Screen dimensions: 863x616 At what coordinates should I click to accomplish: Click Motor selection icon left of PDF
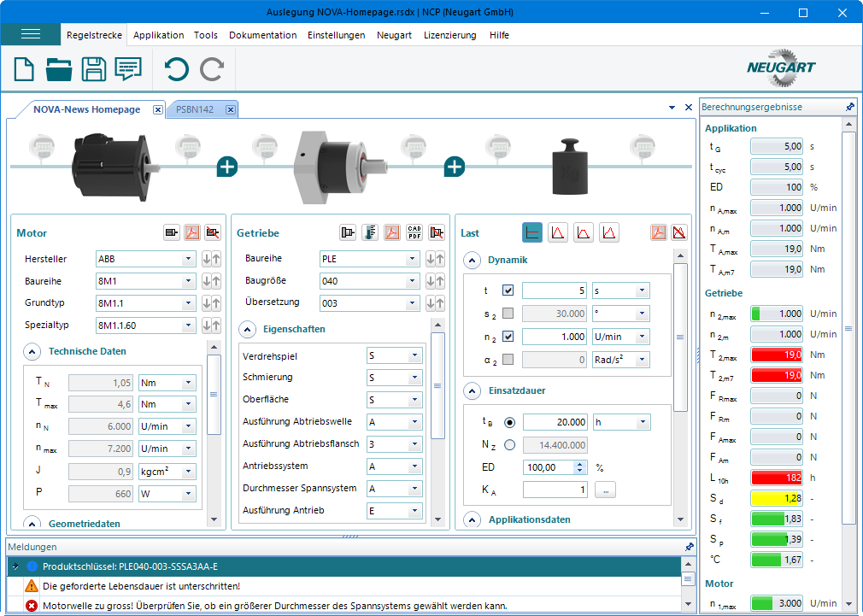click(172, 233)
